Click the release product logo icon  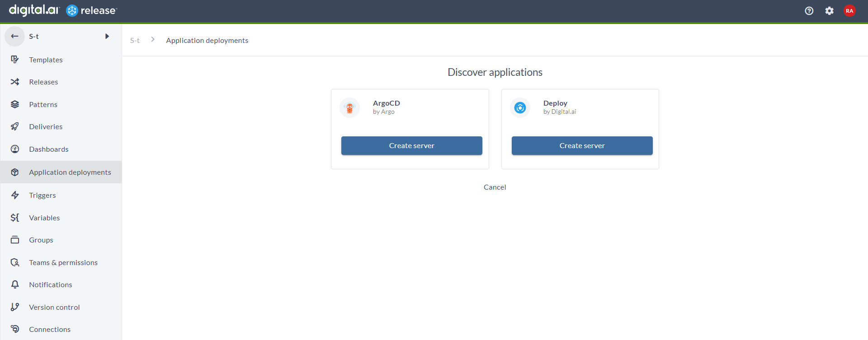[x=72, y=10]
